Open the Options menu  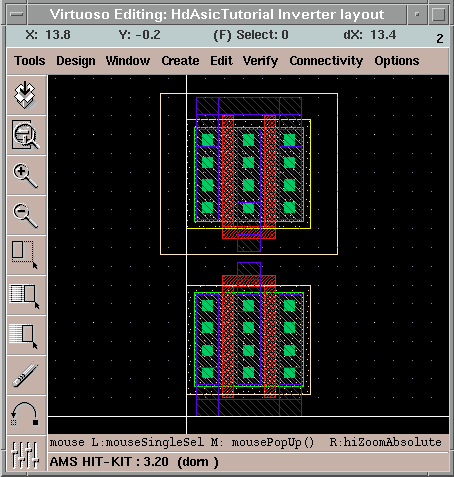397,61
